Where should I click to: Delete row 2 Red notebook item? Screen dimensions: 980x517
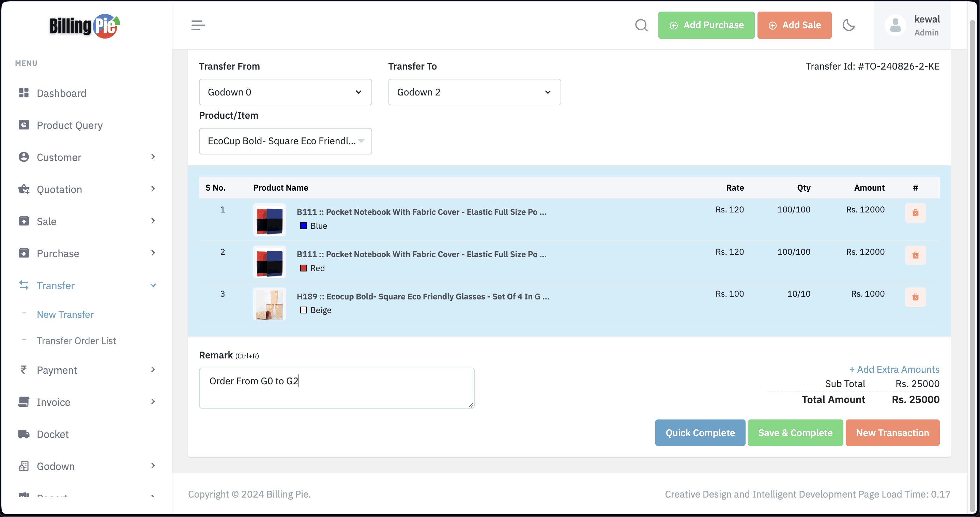[x=915, y=255]
